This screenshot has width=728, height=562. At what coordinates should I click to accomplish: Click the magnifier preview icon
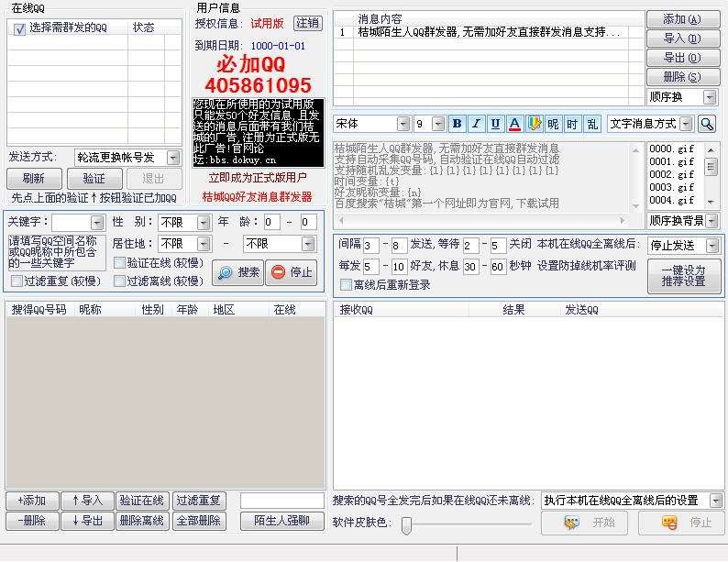[706, 124]
